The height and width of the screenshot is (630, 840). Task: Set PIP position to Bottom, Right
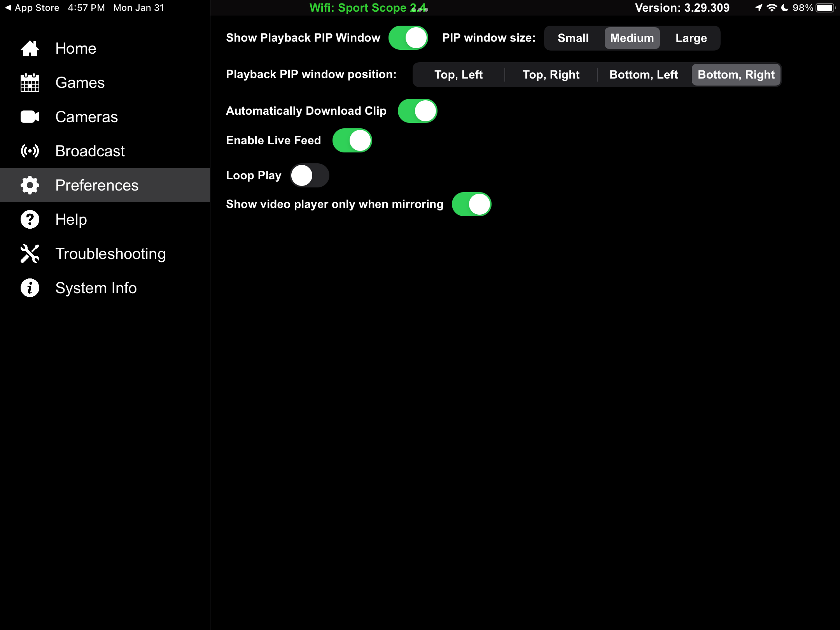tap(736, 75)
